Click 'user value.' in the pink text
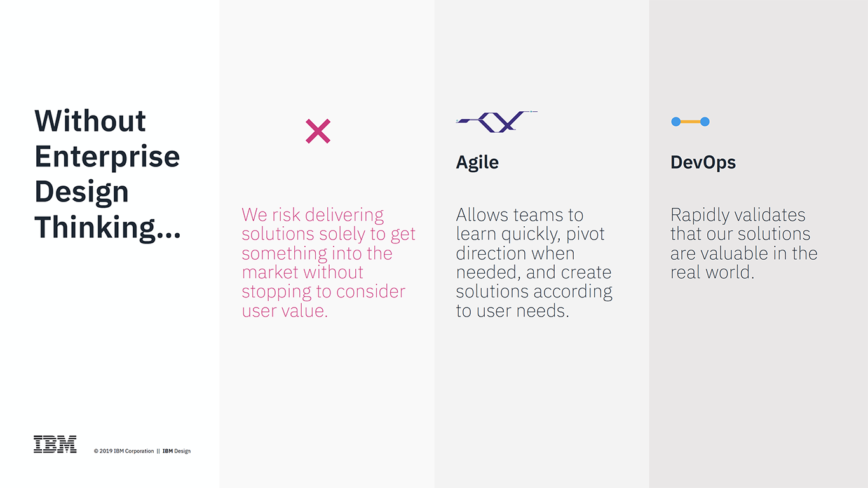 [285, 311]
